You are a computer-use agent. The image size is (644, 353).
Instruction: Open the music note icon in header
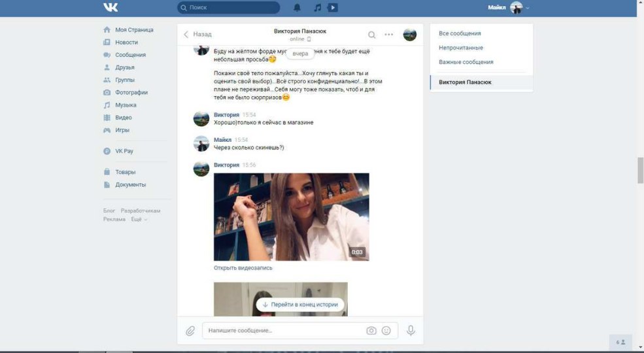318,8
